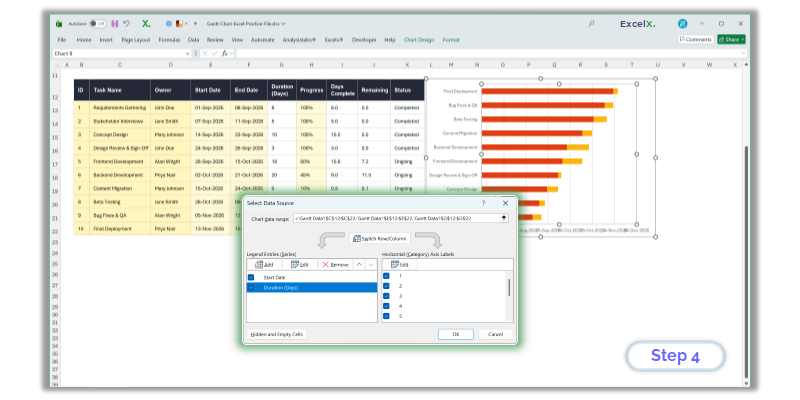Uncheck category label 5 checkbox
Screen dimensions: 800x400
tap(386, 316)
